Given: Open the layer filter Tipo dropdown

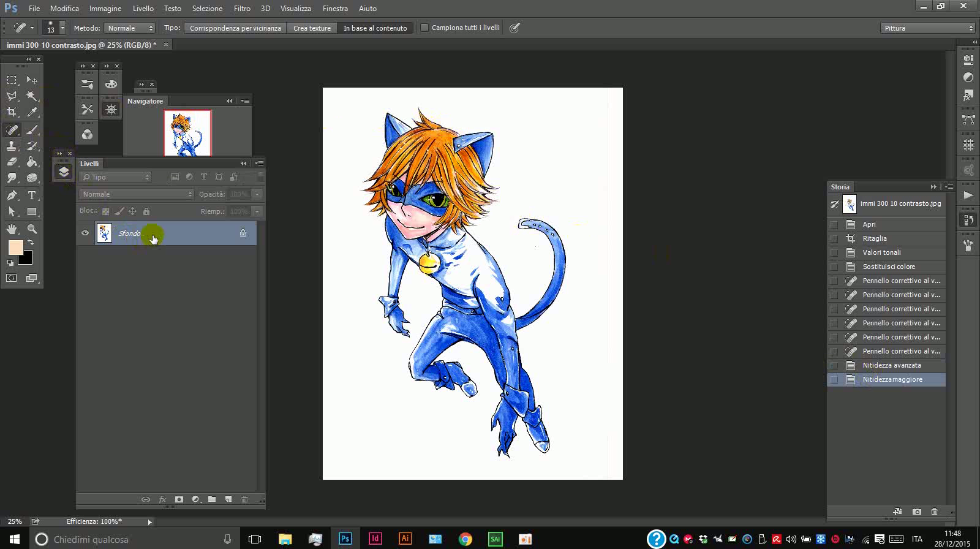Looking at the screenshot, I should tap(116, 177).
